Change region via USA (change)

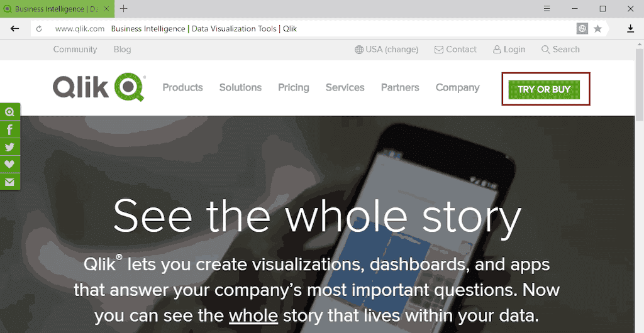387,50
